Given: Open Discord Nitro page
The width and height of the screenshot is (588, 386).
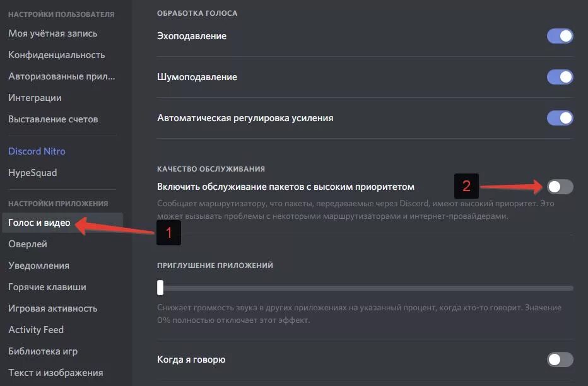Looking at the screenshot, I should (x=37, y=151).
